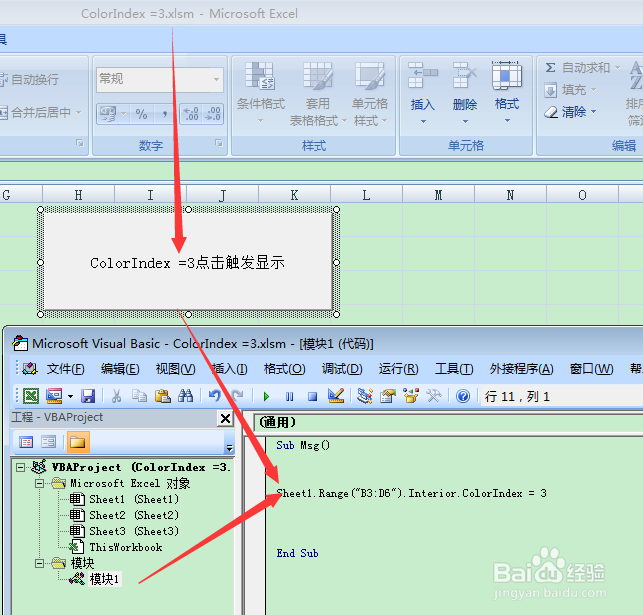Select 模块1 module in project tree

[104, 579]
